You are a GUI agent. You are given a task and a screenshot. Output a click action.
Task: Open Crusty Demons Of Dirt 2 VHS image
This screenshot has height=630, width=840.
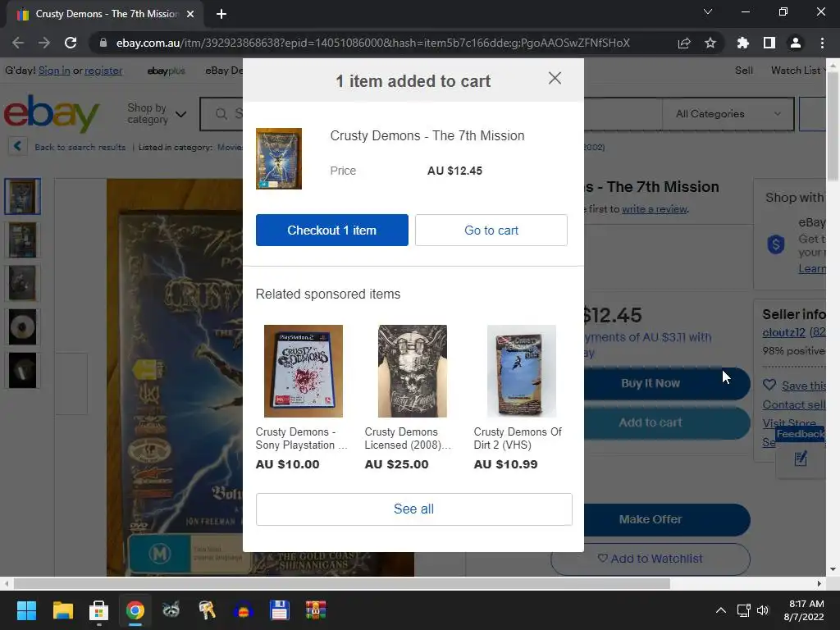521,371
